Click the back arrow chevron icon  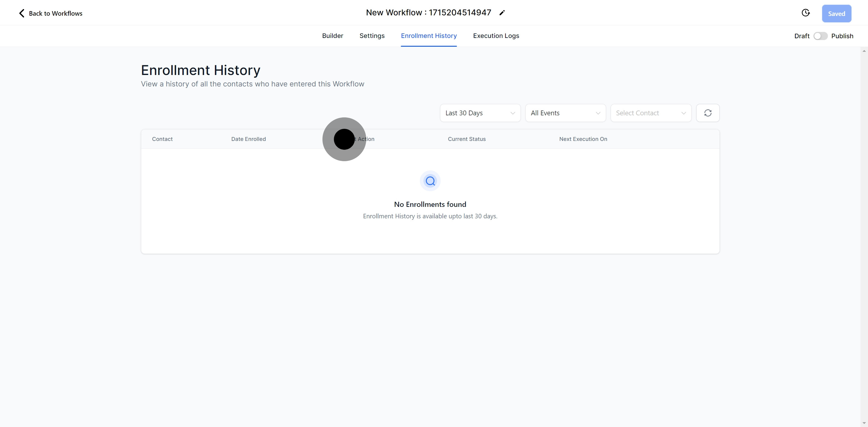[22, 13]
